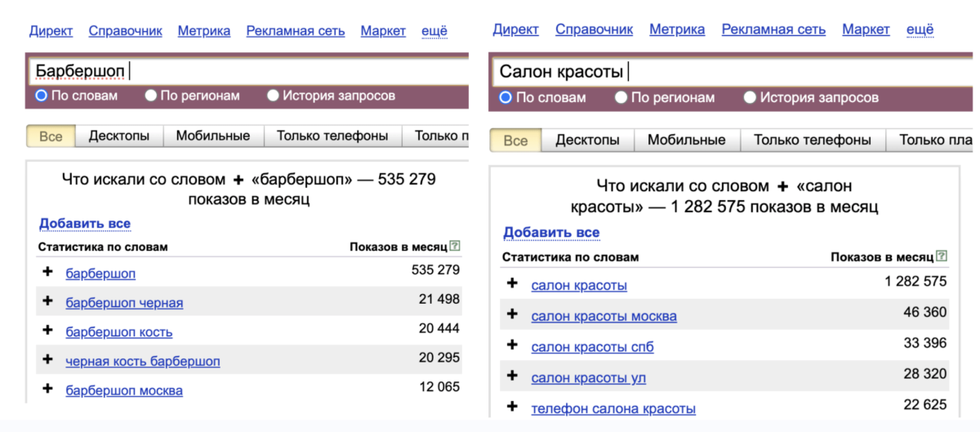Add 'барбершоп черная' using its plus icon

pyautogui.click(x=47, y=301)
